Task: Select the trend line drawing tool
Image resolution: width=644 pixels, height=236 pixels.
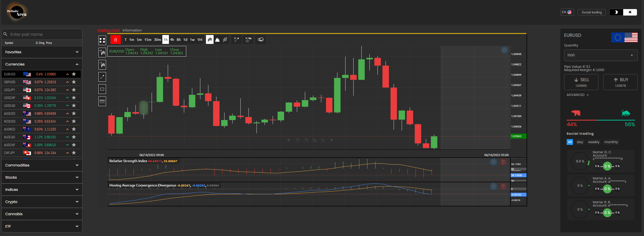Action: 102,77
